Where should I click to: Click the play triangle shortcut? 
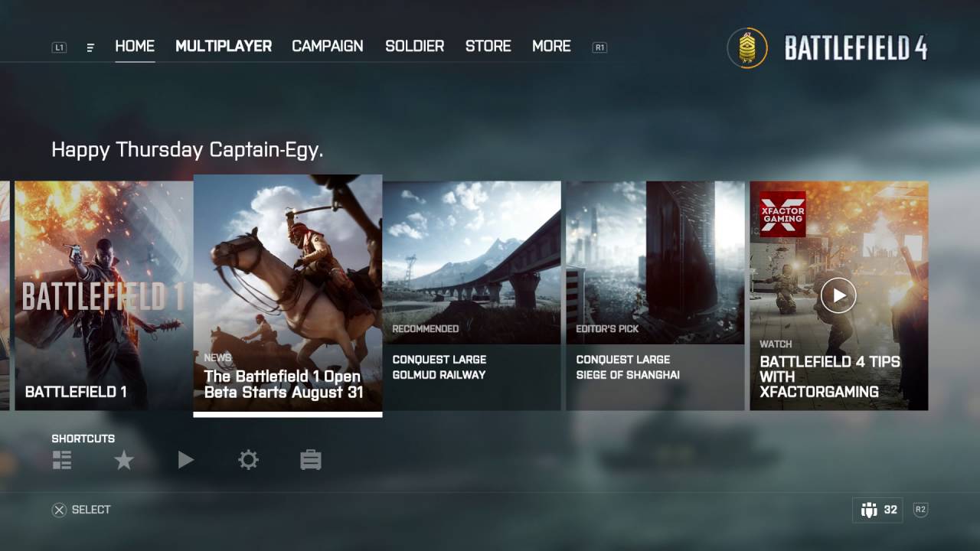185,460
